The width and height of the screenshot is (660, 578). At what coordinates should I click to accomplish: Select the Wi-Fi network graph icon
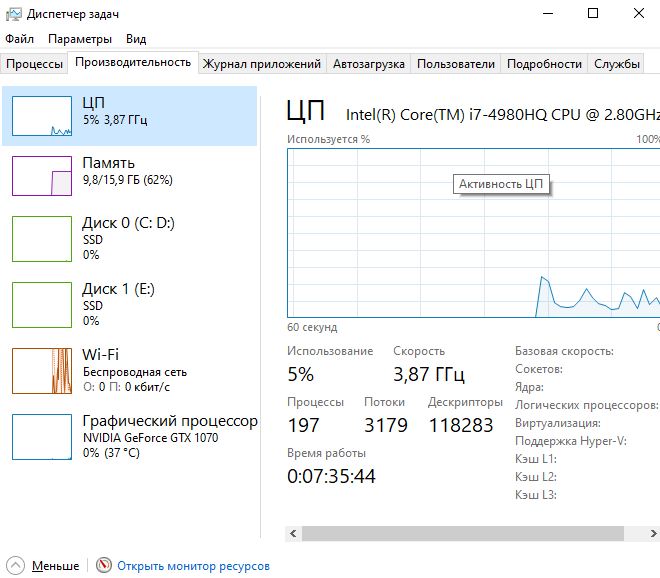click(41, 370)
